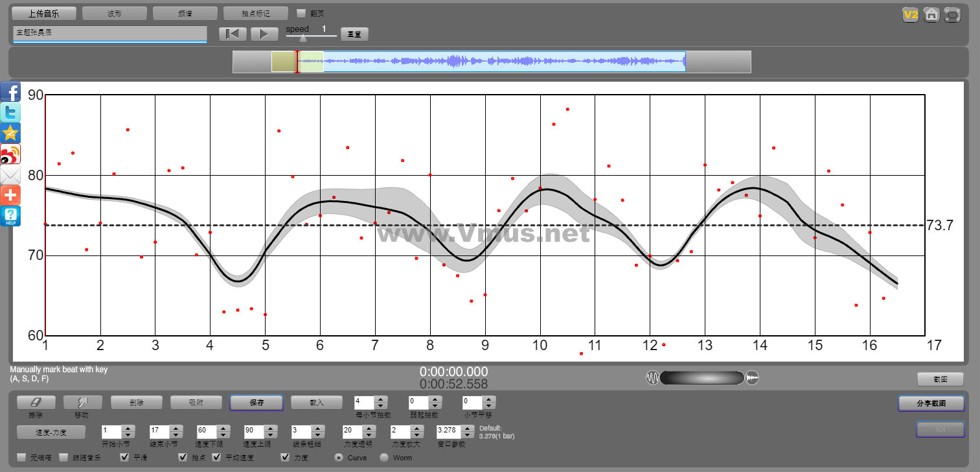Toggle fullscreen with the expand icon
Screen dimensions: 980x472
coord(952,14)
